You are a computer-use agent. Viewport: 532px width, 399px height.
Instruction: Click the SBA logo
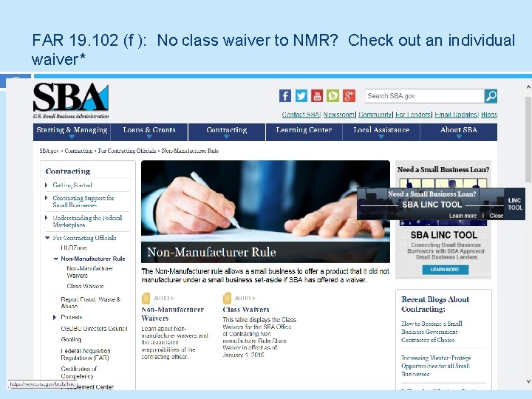pos(71,100)
